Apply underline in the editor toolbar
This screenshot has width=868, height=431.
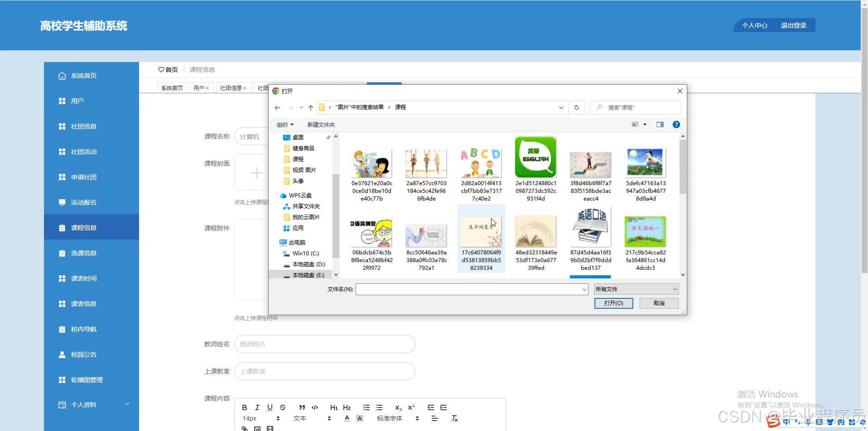point(270,407)
